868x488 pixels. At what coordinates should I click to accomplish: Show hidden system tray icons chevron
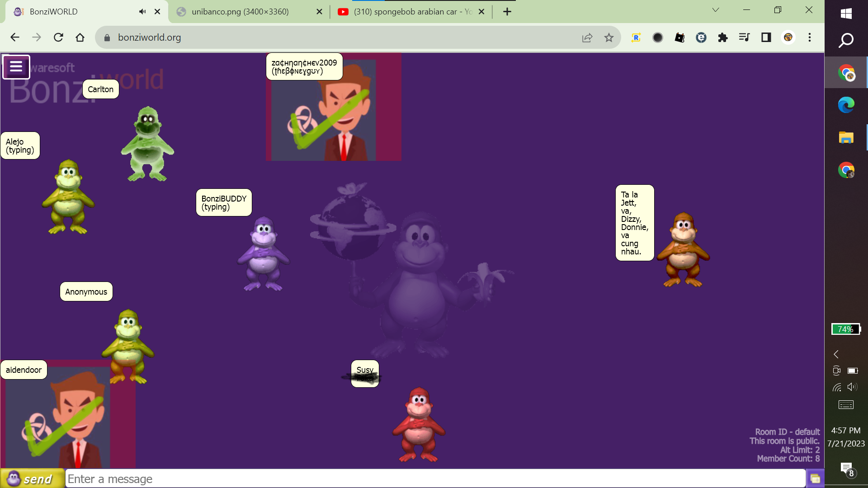tap(836, 354)
